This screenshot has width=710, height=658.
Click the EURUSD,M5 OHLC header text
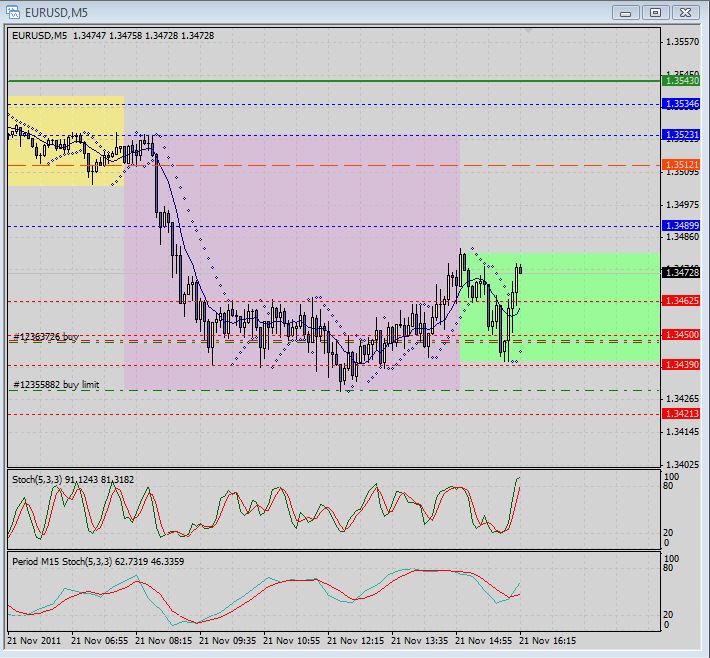coord(113,36)
